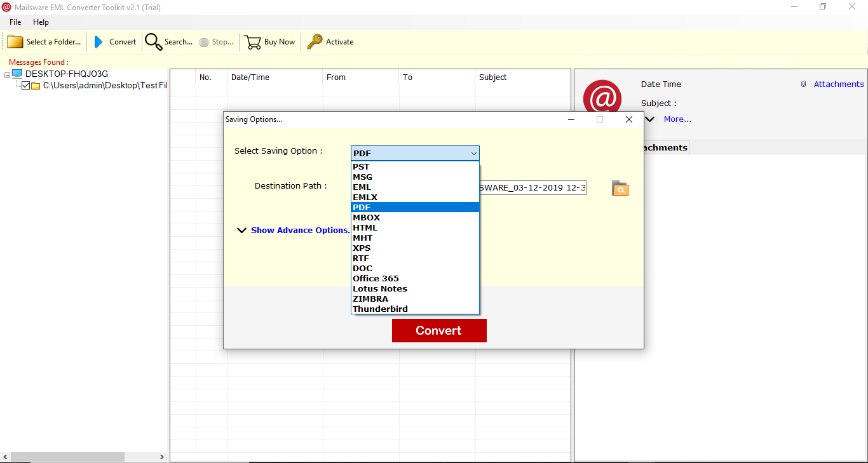868x463 pixels.
Task: Click the Date/Time column header
Action: [x=275, y=77]
